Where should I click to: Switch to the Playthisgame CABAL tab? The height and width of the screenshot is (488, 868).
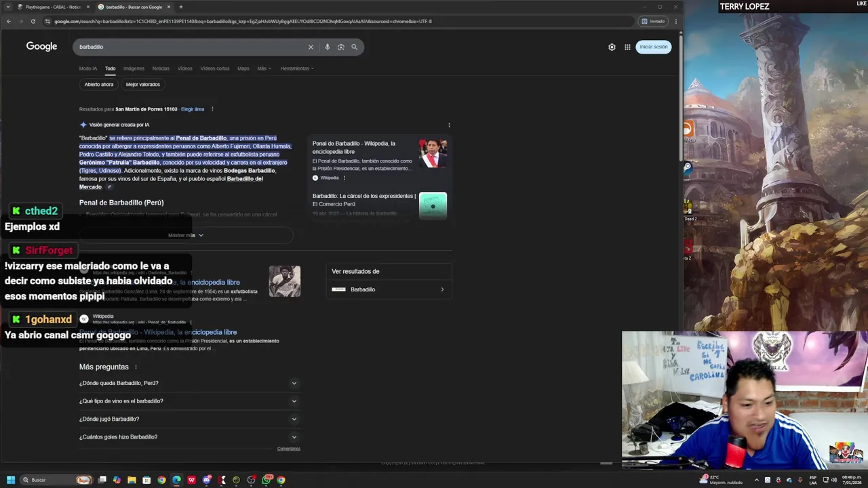coord(52,7)
